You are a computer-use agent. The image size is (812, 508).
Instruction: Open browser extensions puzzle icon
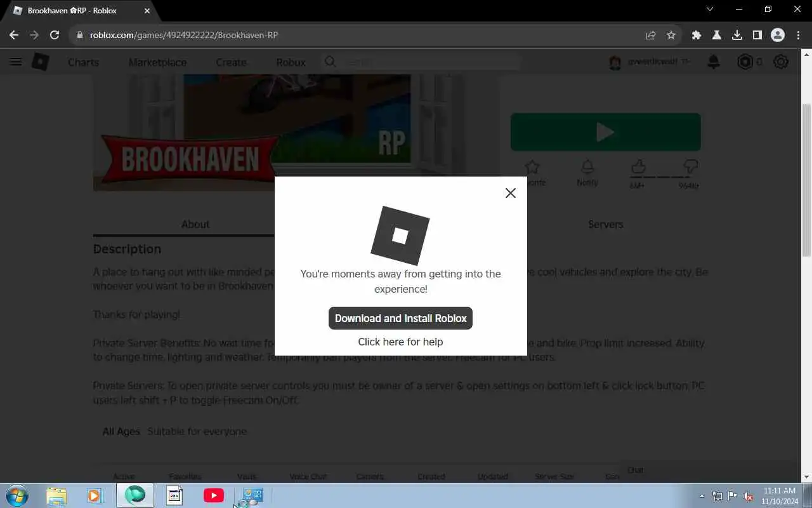[697, 35]
